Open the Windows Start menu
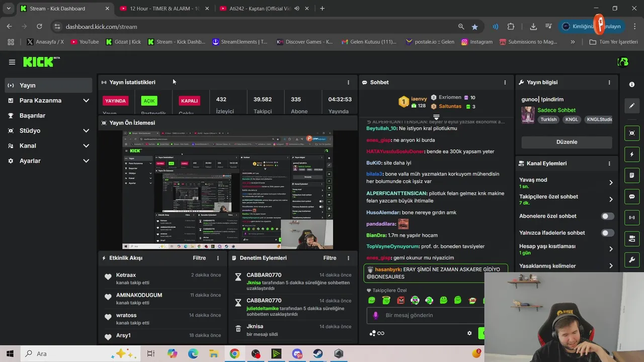This screenshot has height=362, width=644. (x=10, y=353)
